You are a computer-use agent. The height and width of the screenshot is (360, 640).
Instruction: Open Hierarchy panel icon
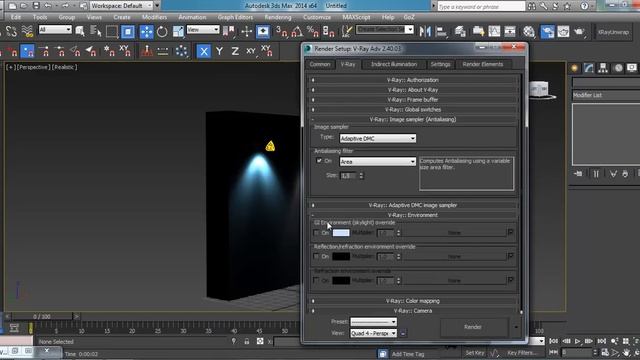(x=603, y=68)
